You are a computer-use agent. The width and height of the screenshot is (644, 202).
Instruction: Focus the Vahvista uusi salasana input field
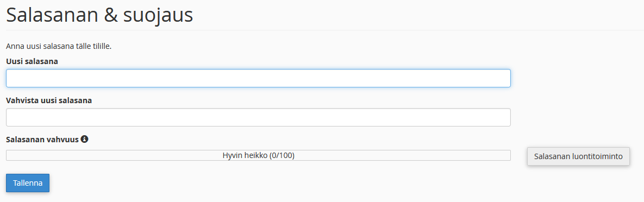pyautogui.click(x=258, y=117)
